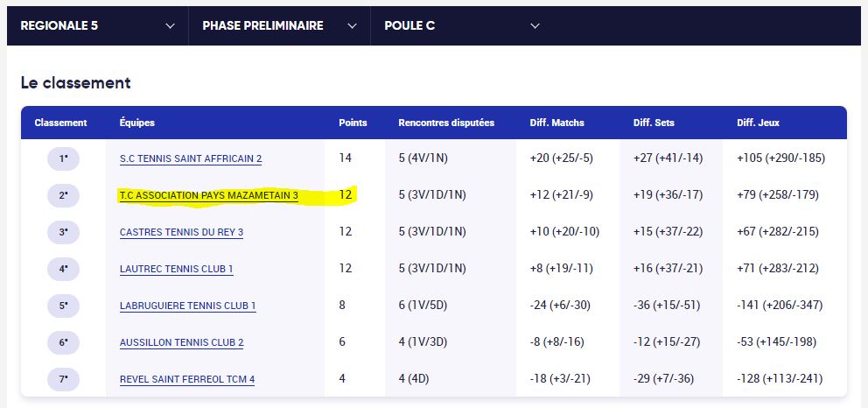Open S.C TENNIS SAINT AFFRICAIN 2 team link

(x=191, y=158)
